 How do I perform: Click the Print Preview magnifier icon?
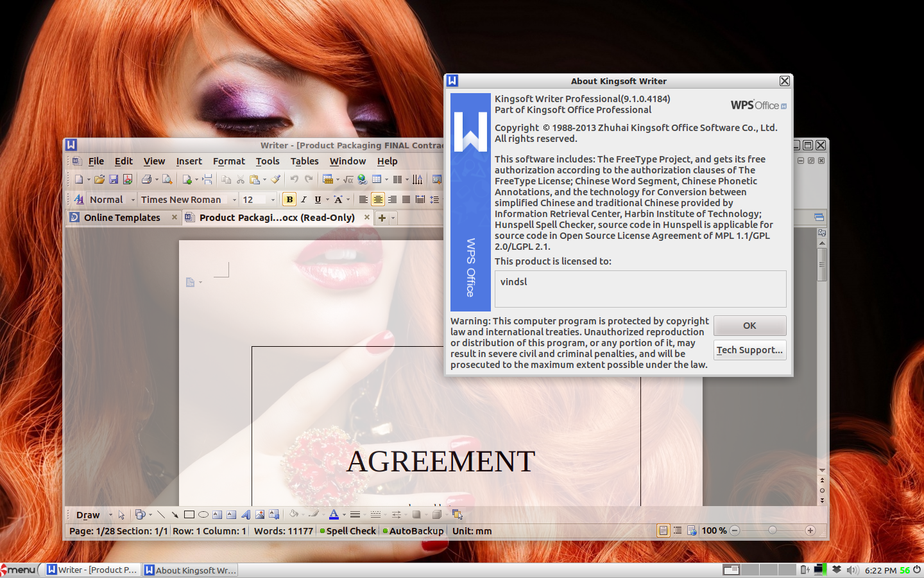[167, 180]
